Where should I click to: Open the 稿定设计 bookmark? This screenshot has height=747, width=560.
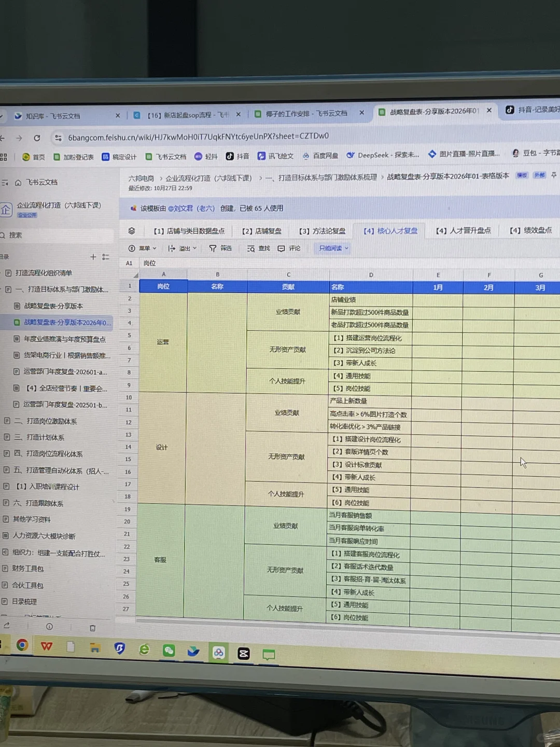(x=119, y=157)
